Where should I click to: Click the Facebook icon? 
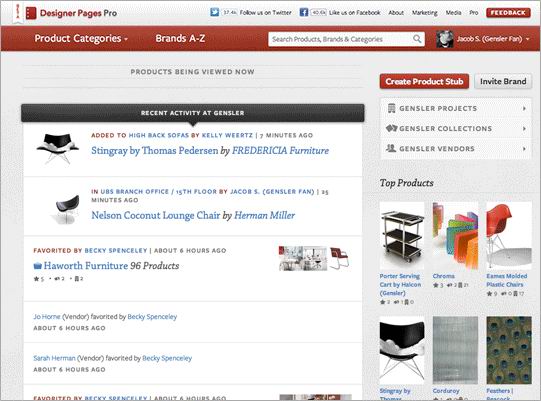304,12
